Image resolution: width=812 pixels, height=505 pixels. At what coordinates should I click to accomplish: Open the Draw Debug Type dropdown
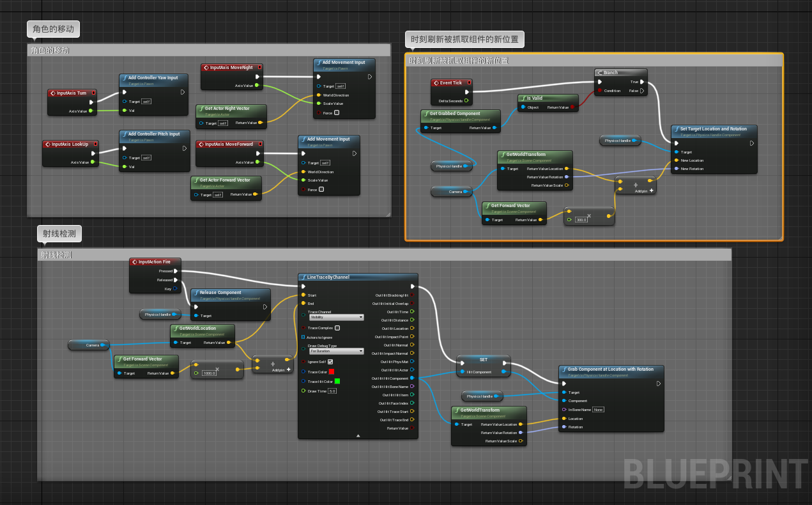[x=337, y=351]
